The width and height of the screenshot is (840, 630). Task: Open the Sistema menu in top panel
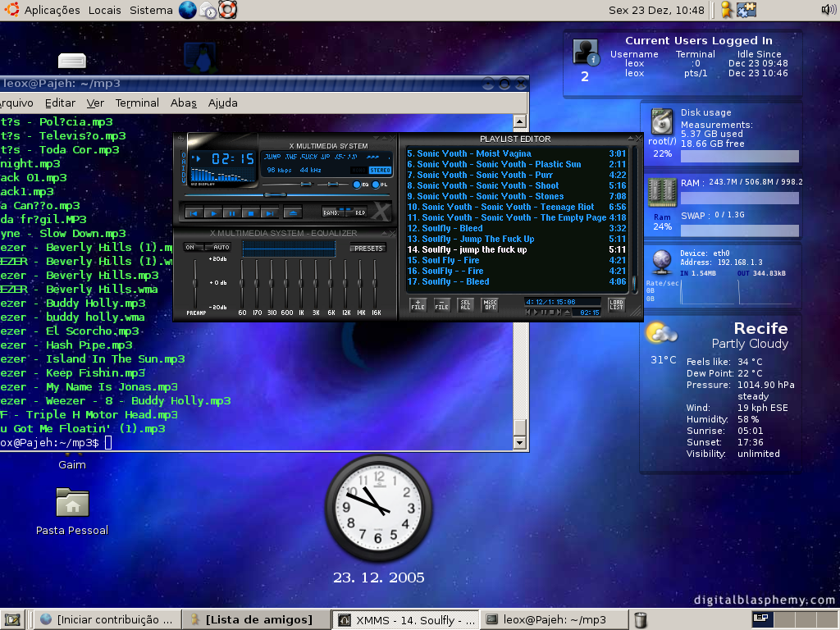click(x=151, y=10)
